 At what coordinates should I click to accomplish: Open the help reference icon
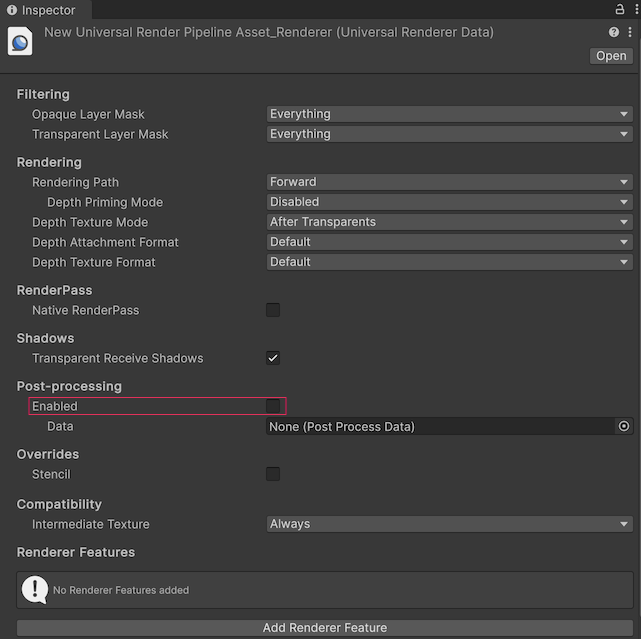[614, 33]
